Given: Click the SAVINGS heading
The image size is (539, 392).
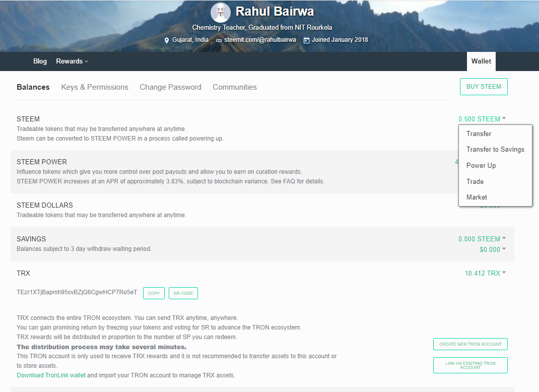Looking at the screenshot, I should [31, 239].
